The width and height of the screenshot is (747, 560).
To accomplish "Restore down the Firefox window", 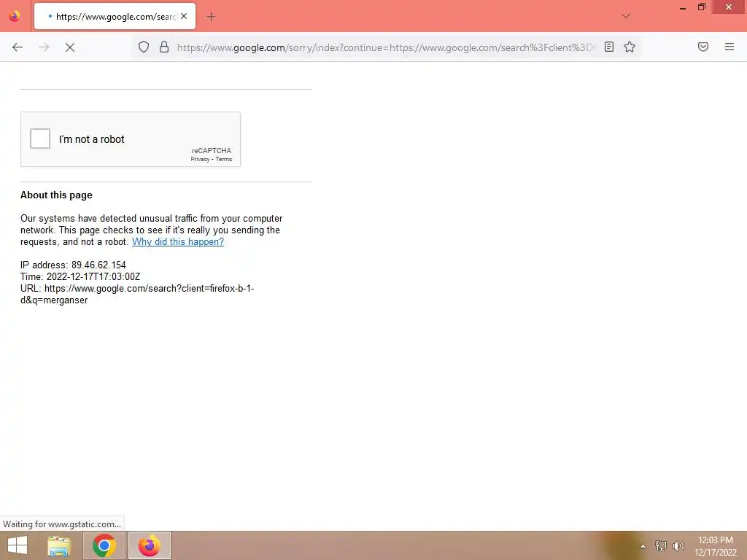I will tap(701, 7).
